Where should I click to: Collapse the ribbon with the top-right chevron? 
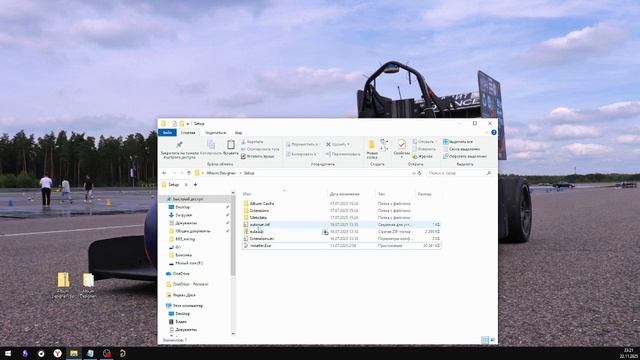coord(487,133)
